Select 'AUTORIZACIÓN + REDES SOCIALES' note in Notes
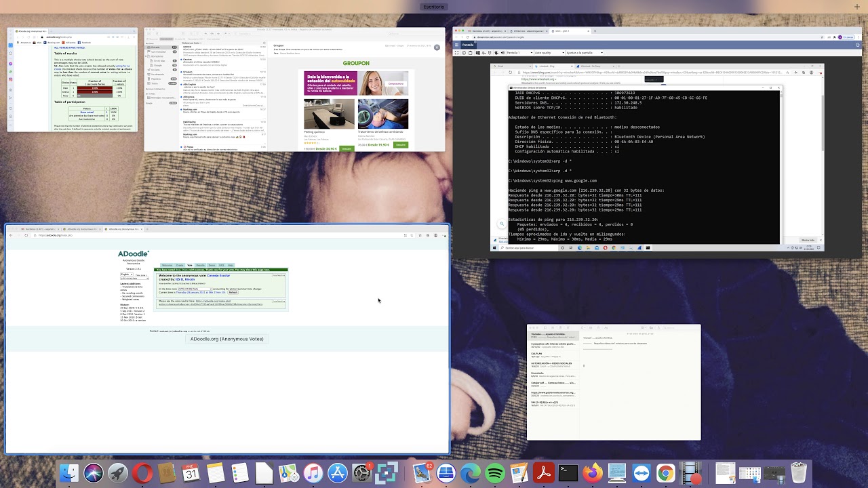This screenshot has height=488, width=868. [x=553, y=365]
